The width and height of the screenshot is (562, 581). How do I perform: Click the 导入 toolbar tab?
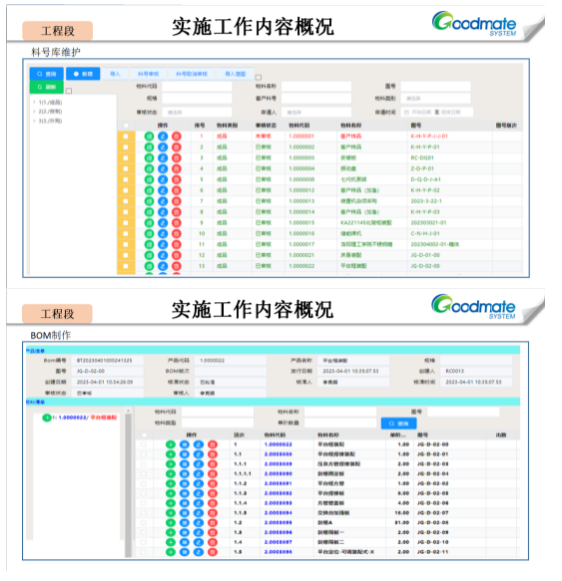116,74
